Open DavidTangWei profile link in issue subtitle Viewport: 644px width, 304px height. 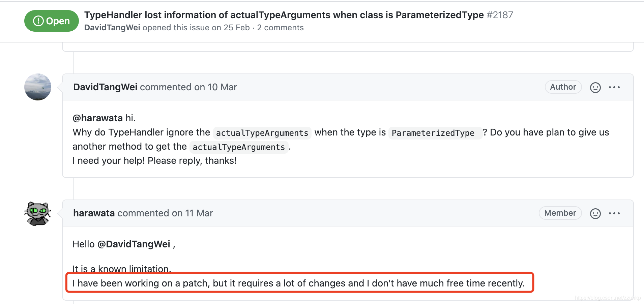point(112,28)
